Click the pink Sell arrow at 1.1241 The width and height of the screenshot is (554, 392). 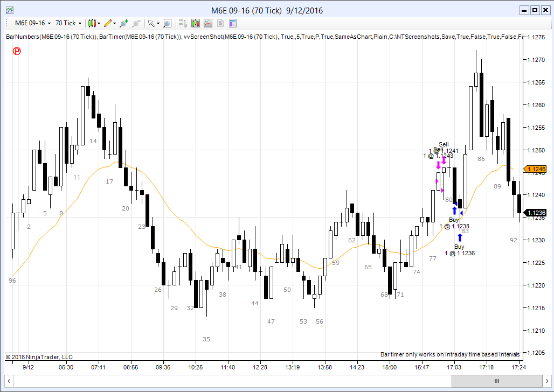[x=444, y=160]
